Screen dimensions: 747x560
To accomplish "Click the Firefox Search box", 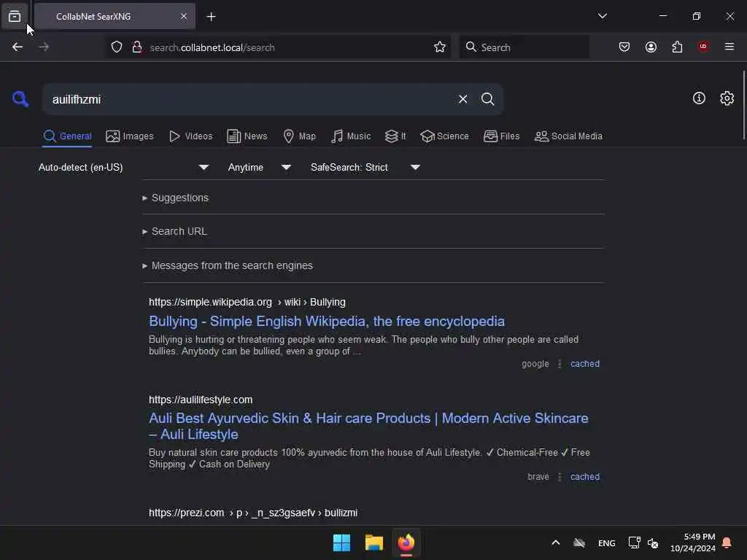I will [x=525, y=47].
